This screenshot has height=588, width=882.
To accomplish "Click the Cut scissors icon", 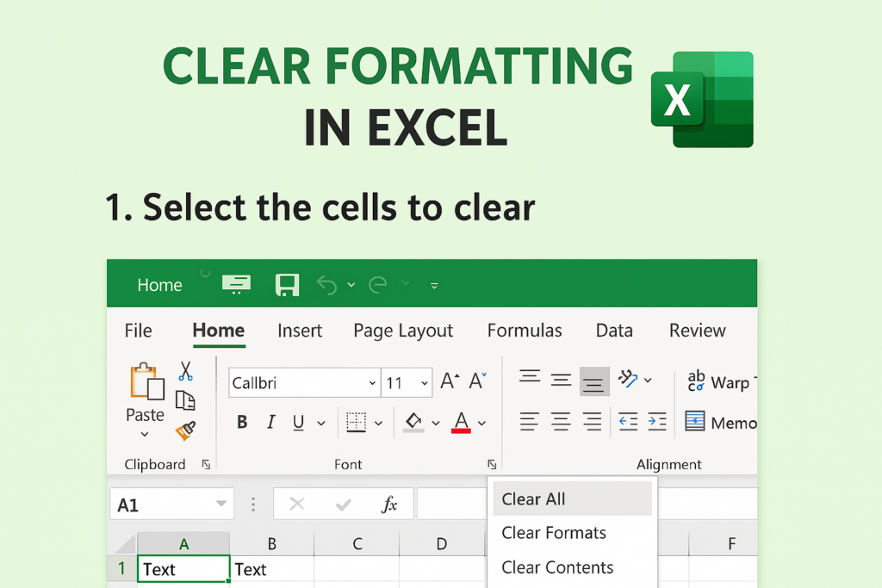I will (x=185, y=371).
